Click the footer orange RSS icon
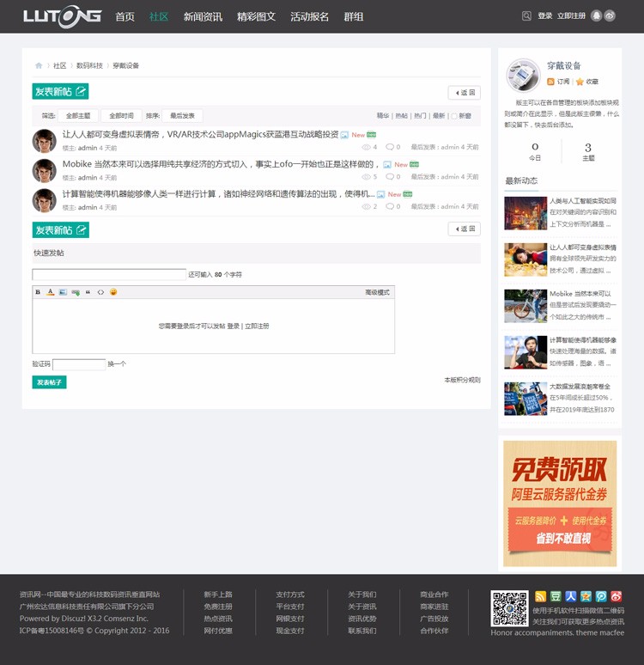644x665 pixels. 541,597
